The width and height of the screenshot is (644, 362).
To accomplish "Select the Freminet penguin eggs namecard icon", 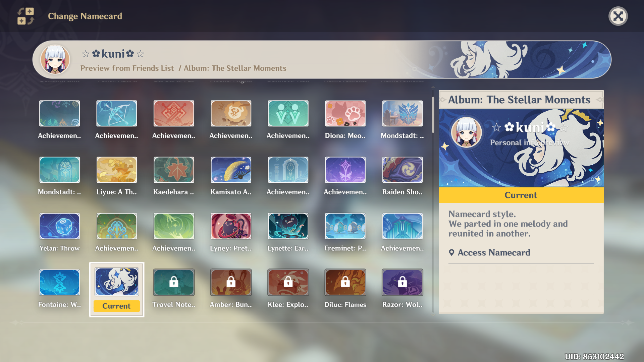I will coord(345,226).
